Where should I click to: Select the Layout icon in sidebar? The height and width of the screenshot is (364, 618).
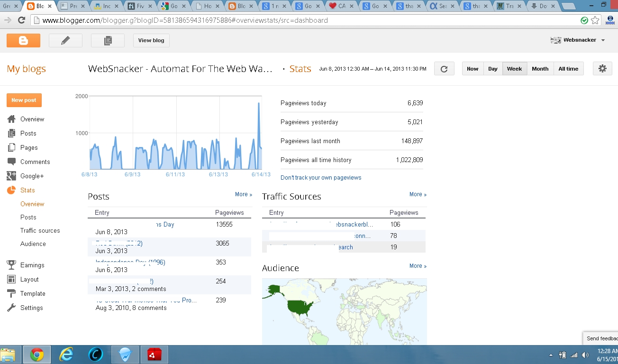pyautogui.click(x=11, y=279)
